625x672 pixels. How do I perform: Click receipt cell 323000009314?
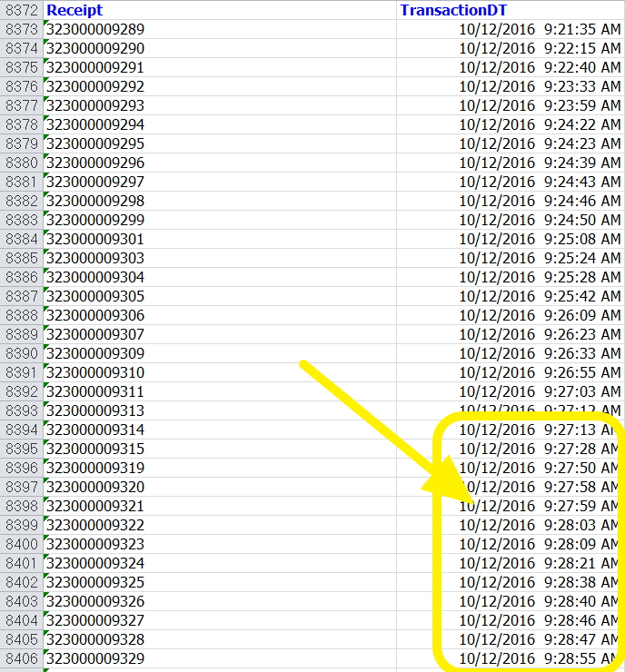point(220,430)
